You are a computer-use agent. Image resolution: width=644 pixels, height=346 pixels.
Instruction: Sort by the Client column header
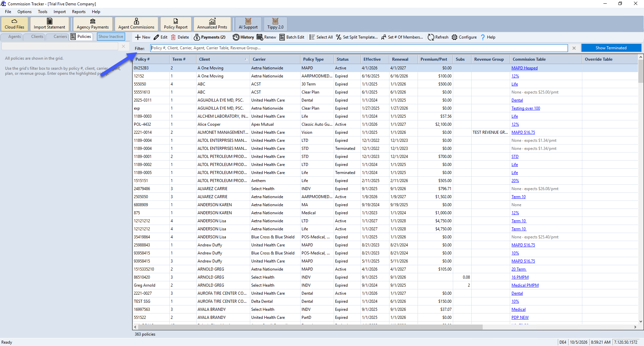click(223, 59)
